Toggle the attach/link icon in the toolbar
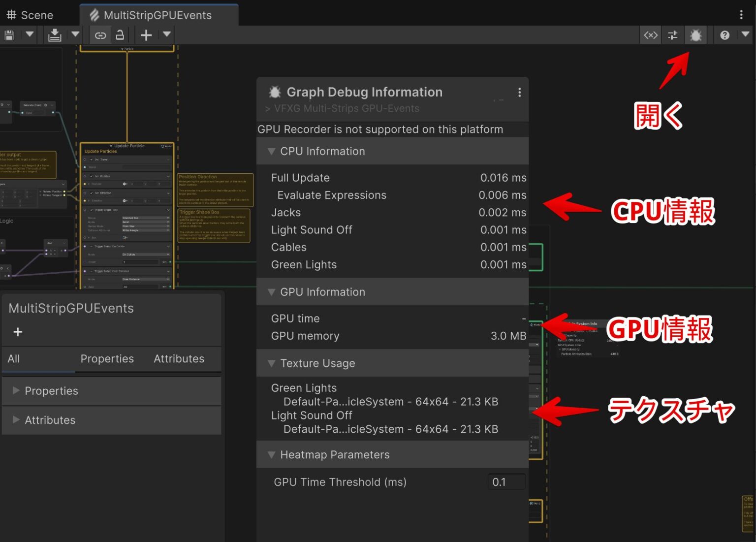The width and height of the screenshot is (756, 542). pos(100,35)
